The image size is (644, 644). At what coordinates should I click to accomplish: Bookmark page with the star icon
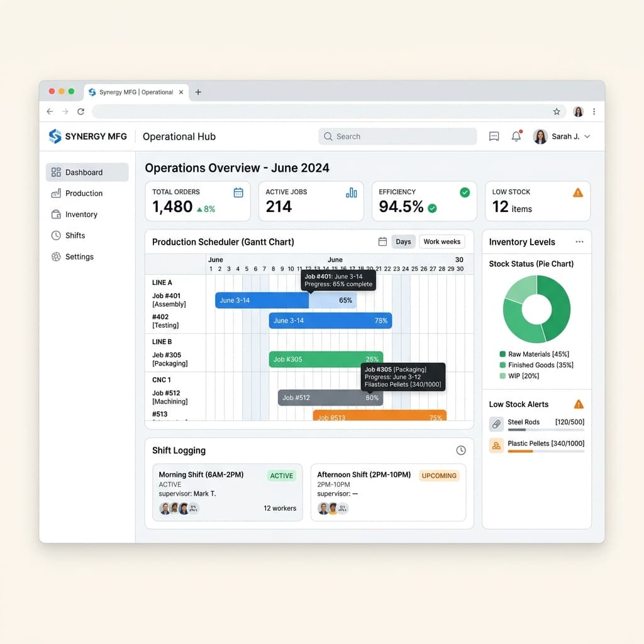pos(557,111)
